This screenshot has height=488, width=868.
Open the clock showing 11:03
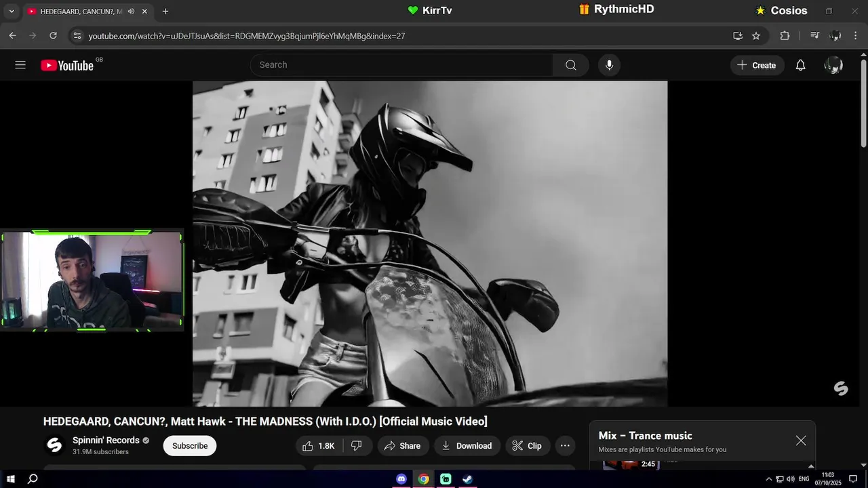tap(827, 479)
